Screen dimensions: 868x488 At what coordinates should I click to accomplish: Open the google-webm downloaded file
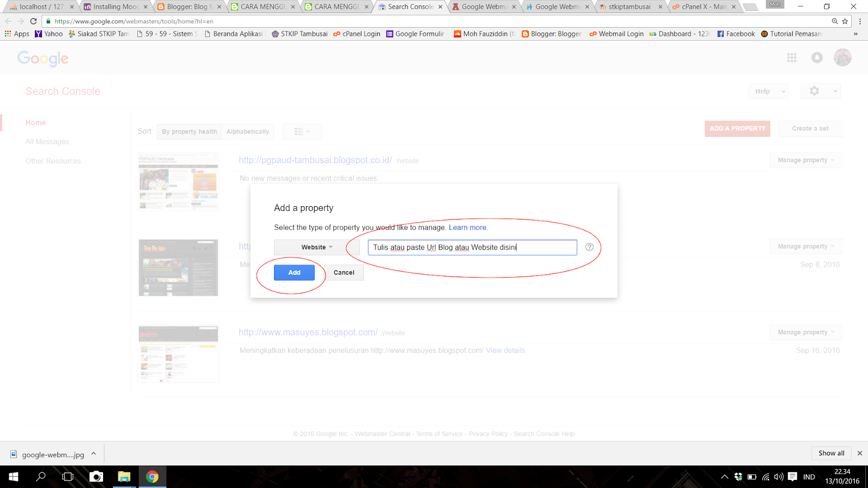tap(47, 454)
